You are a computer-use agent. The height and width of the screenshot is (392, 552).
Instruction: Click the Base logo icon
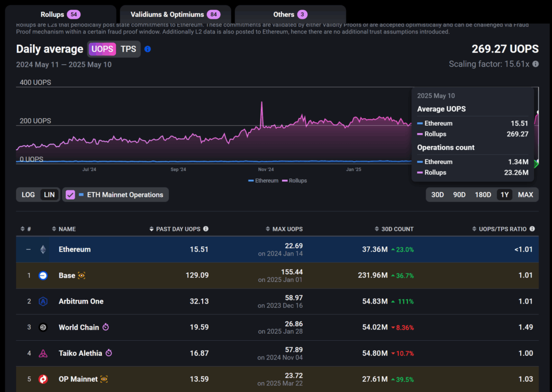coord(43,276)
